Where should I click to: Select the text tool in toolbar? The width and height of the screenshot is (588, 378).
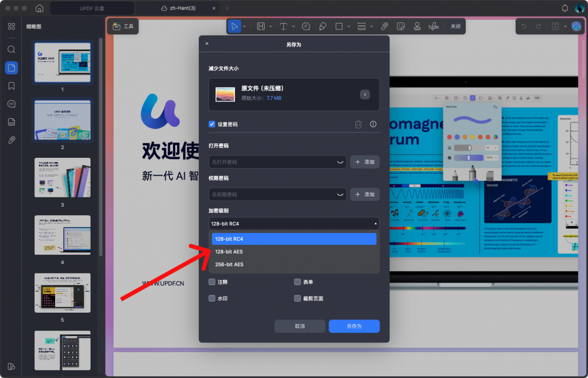284,26
